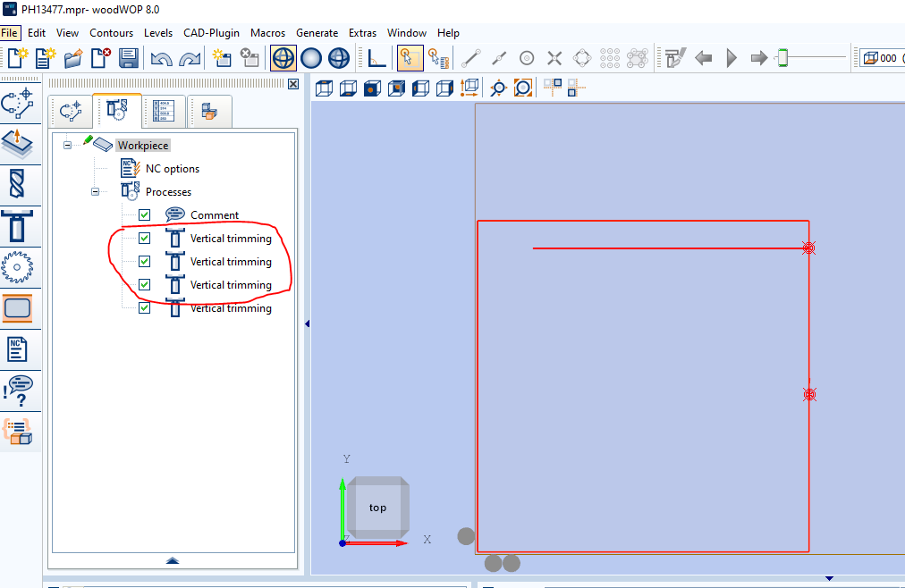Switch to the 3D components tab

[x=209, y=111]
